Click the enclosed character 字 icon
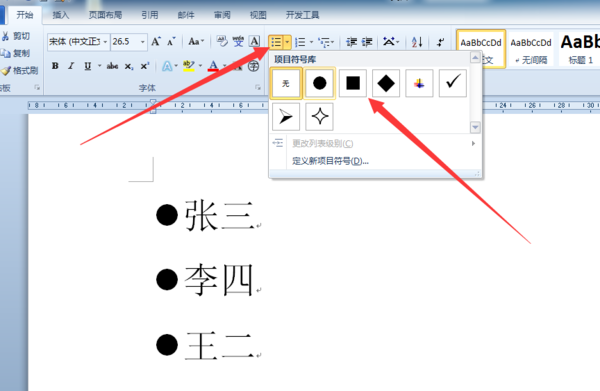Viewport: 600px width, 391px height. [254, 66]
